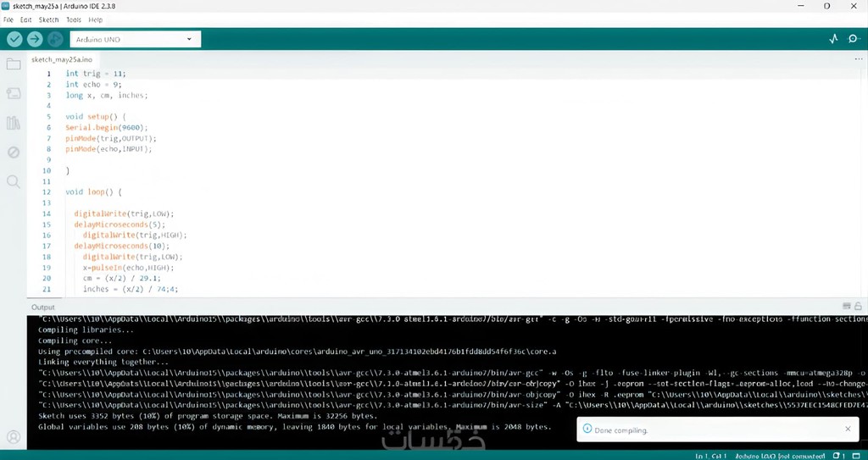This screenshot has width=868, height=460.
Task: Open the Sketchbook folder panel
Action: pos(14,64)
